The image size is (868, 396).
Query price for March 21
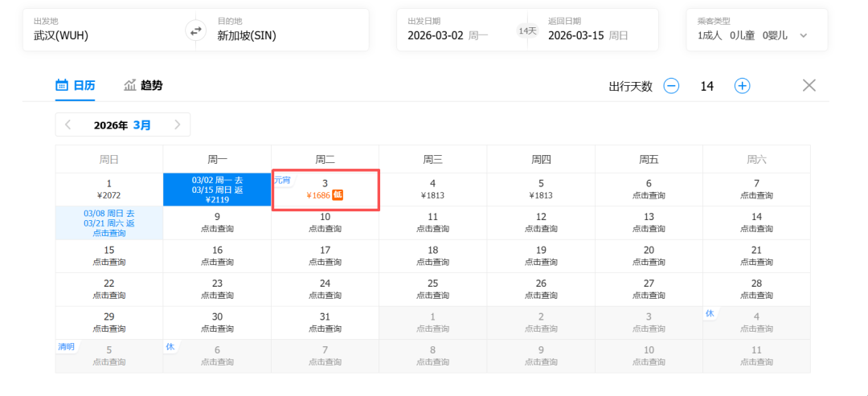(x=757, y=256)
